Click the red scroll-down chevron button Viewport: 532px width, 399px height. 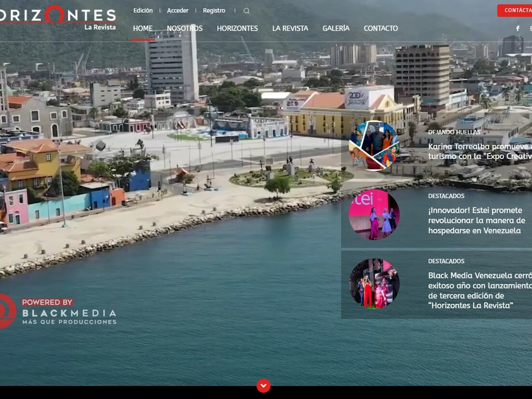[x=263, y=385]
